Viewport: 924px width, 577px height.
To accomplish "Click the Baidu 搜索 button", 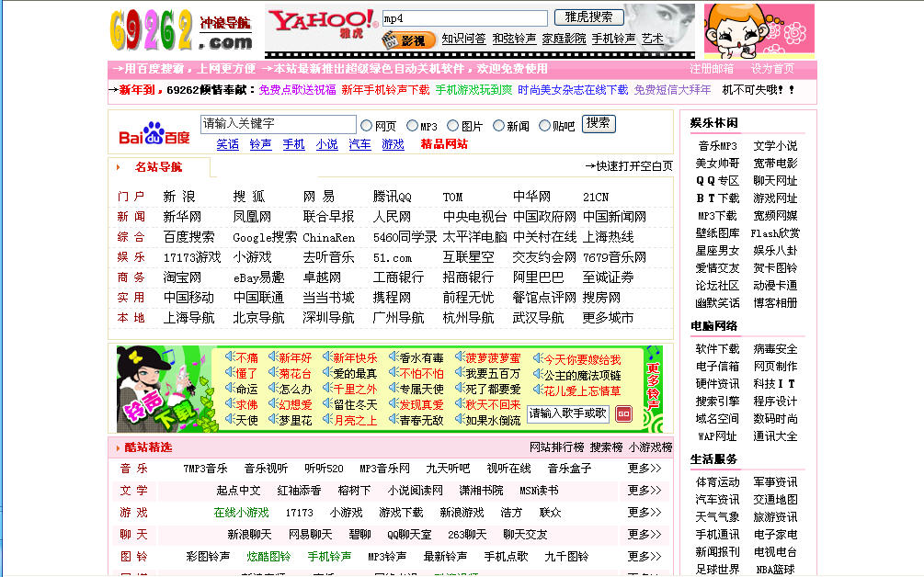I will coord(599,124).
